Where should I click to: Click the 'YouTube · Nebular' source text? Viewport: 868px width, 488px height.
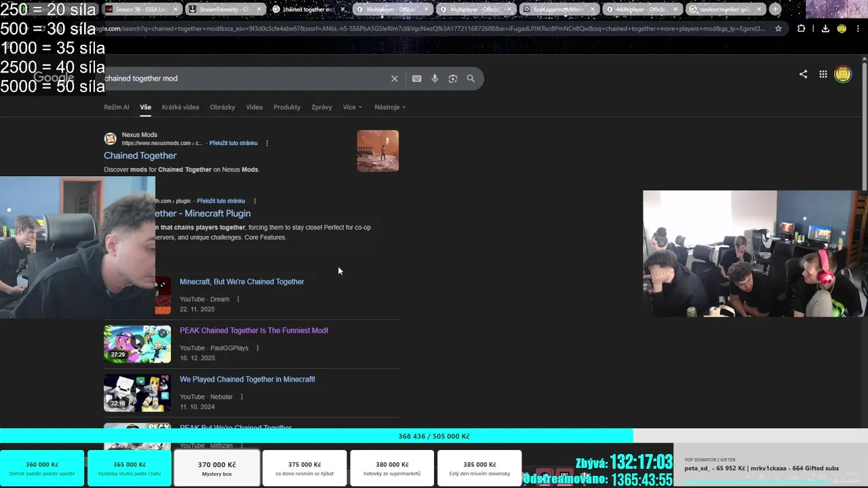tap(206, 397)
